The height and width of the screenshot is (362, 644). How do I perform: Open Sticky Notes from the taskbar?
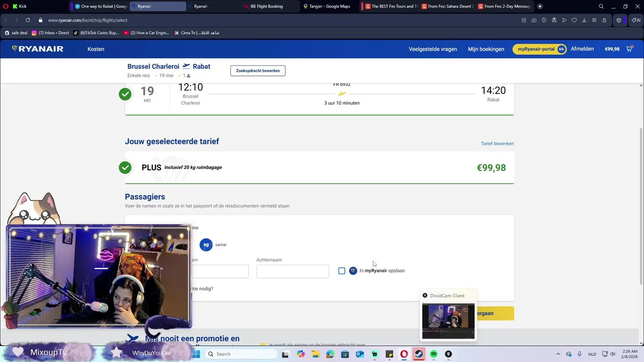tap(389, 354)
